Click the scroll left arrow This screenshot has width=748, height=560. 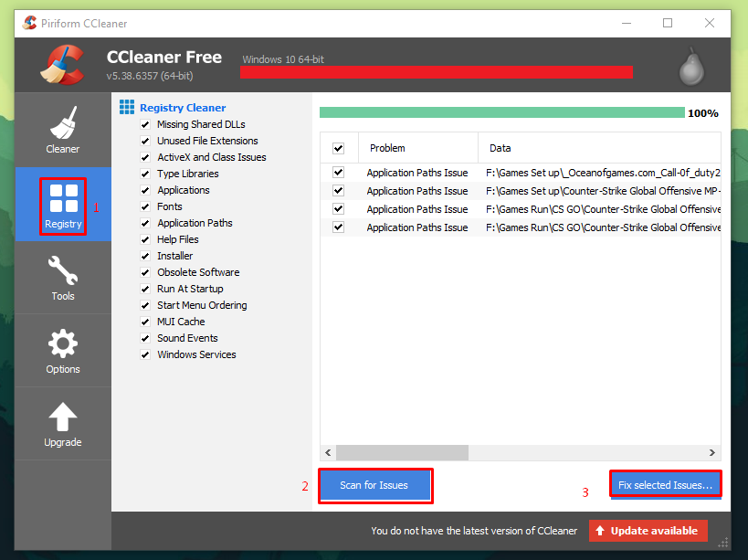[328, 453]
